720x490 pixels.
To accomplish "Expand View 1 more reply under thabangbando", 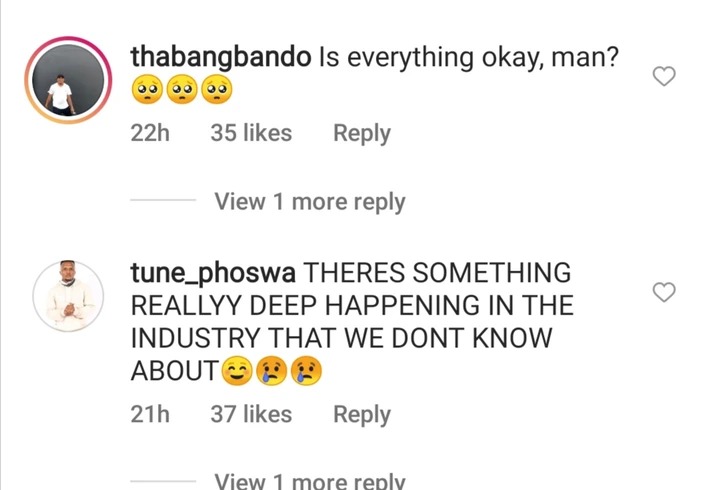I will tap(310, 202).
